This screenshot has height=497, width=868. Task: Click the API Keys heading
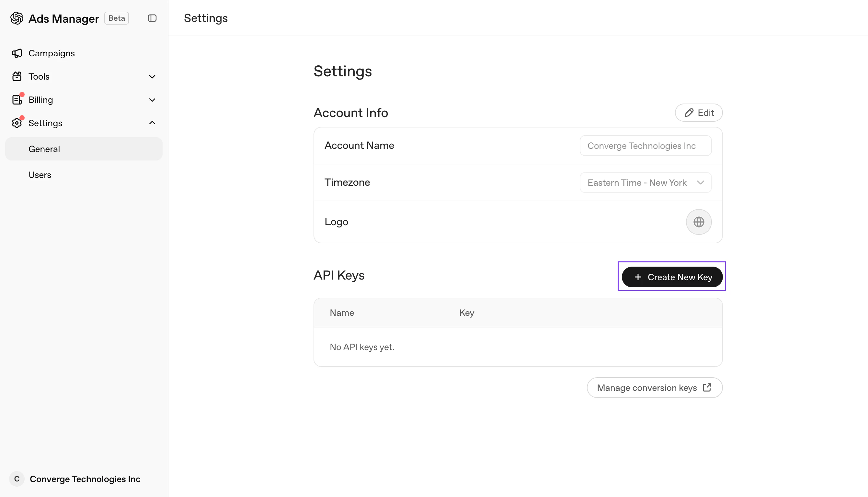339,275
